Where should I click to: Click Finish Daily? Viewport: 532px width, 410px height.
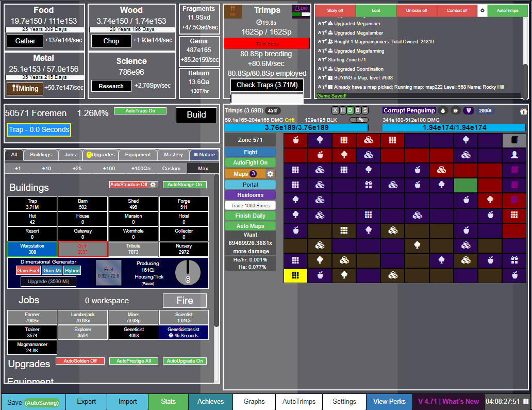pyautogui.click(x=250, y=216)
